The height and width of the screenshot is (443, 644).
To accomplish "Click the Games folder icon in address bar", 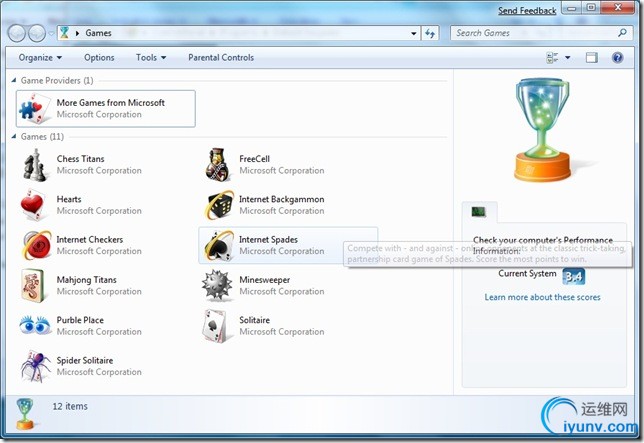I will click(64, 33).
